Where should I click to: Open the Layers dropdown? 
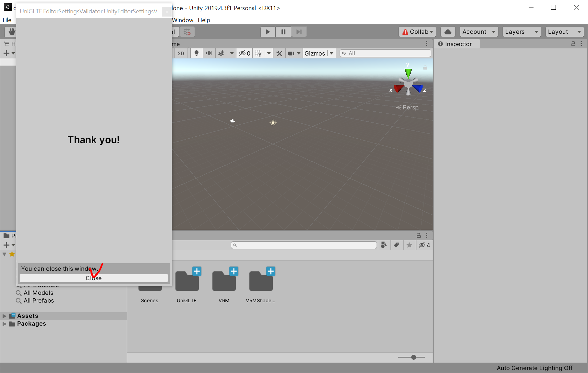tap(522, 32)
